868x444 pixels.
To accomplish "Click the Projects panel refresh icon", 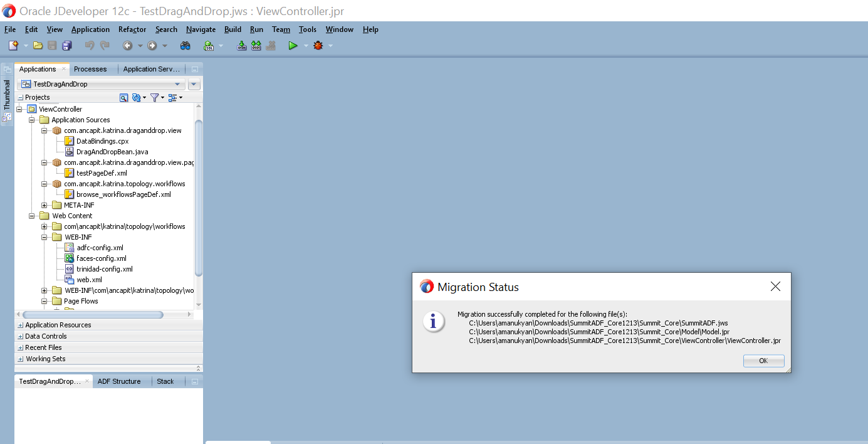I will pyautogui.click(x=136, y=97).
